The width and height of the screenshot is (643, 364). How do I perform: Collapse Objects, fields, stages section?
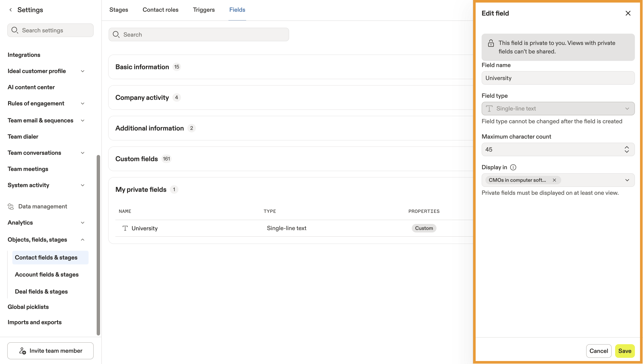click(82, 240)
